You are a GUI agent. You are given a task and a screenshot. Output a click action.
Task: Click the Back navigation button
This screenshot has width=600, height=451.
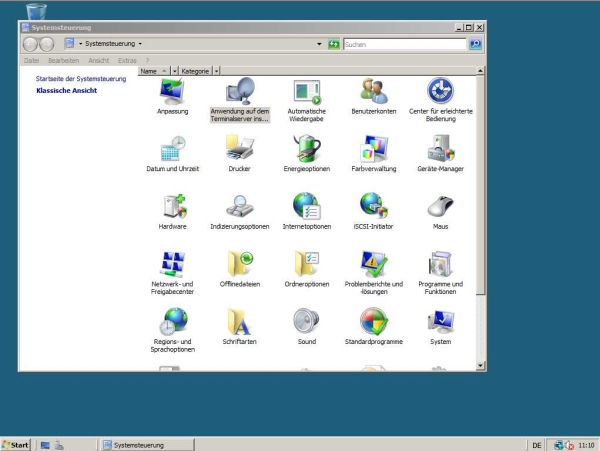click(x=30, y=44)
